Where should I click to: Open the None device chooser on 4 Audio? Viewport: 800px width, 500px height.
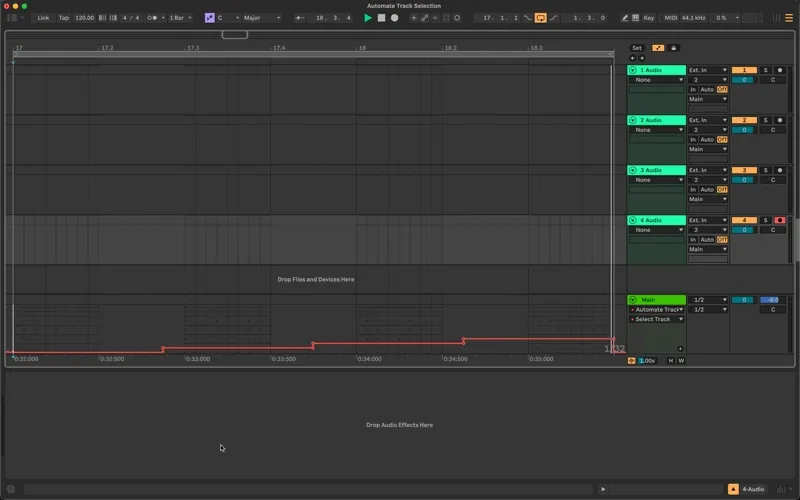(656, 230)
